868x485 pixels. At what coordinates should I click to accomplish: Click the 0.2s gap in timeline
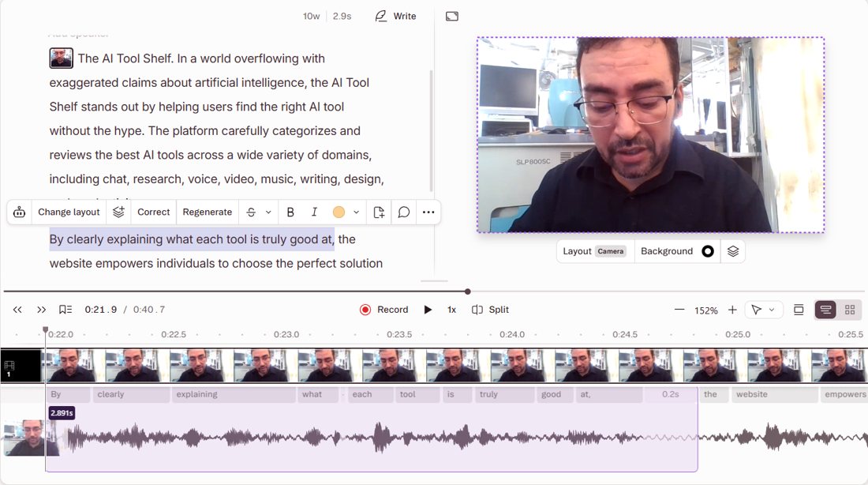click(671, 394)
